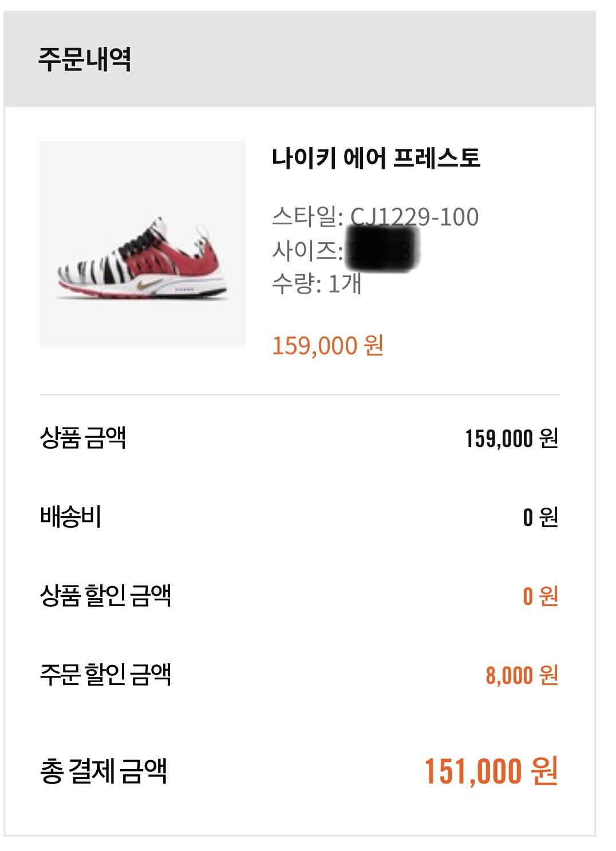
Task: Click the Nike Air Presto shoe thumbnail
Action: tap(142, 244)
